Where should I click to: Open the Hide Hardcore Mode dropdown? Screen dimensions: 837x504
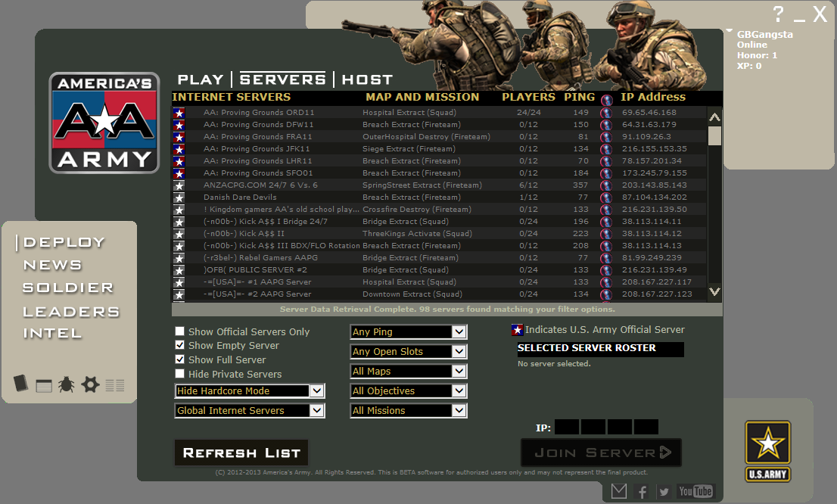click(249, 390)
